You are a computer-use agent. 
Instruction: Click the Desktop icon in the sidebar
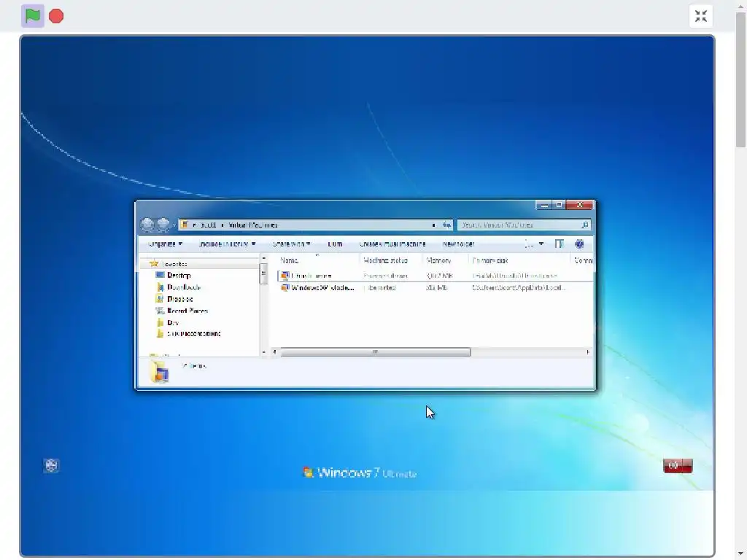tap(160, 275)
